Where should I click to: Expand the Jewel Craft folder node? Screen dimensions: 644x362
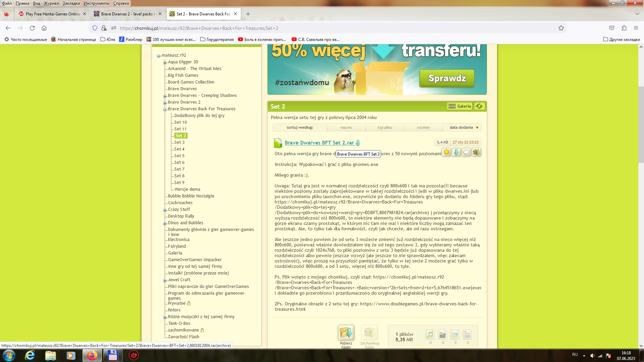click(165, 281)
